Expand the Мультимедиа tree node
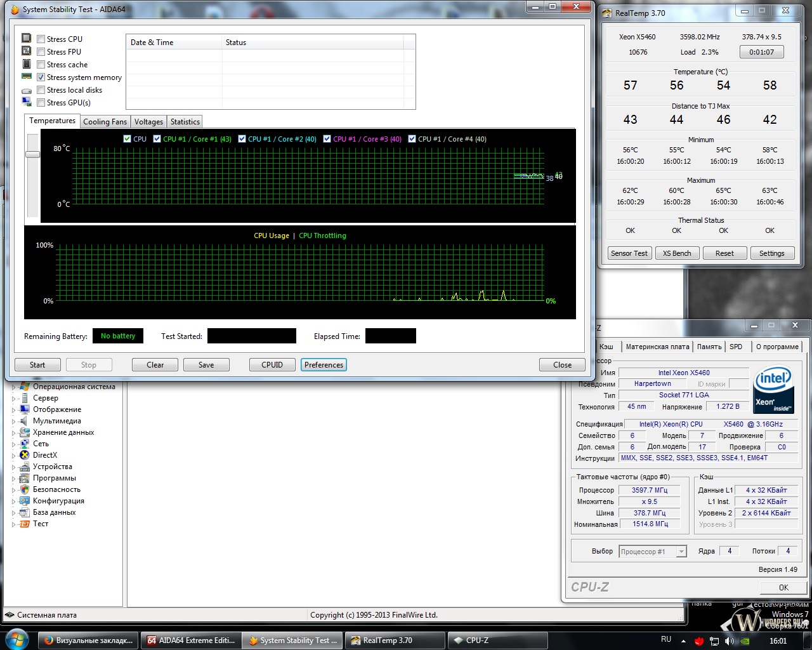This screenshot has width=812, height=650. tap(14, 421)
